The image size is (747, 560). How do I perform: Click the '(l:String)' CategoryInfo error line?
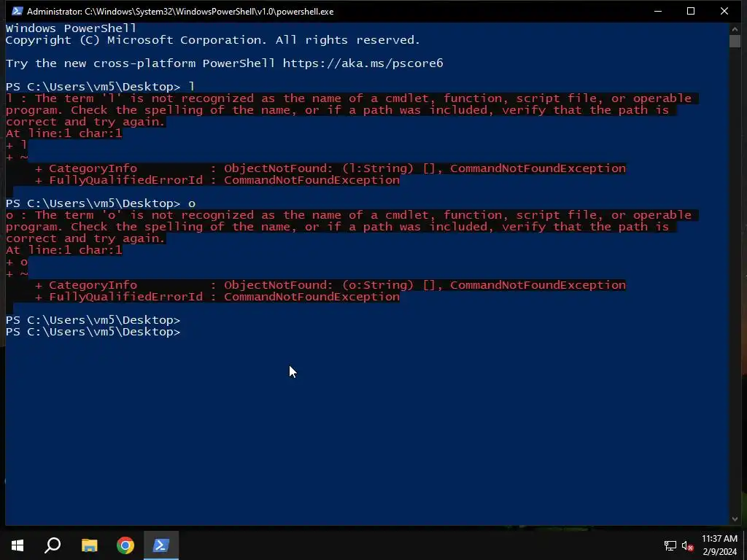click(330, 168)
